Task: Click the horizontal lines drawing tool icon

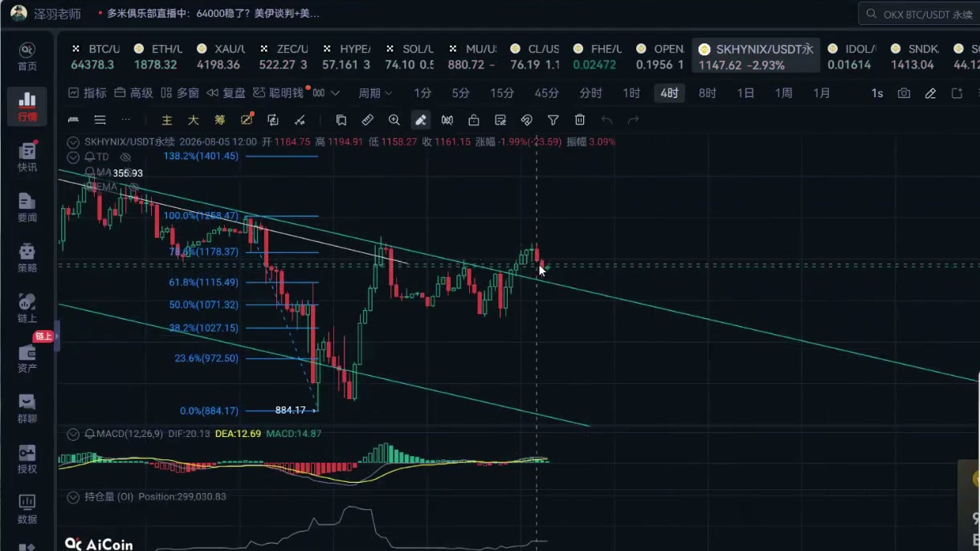Action: click(x=100, y=120)
